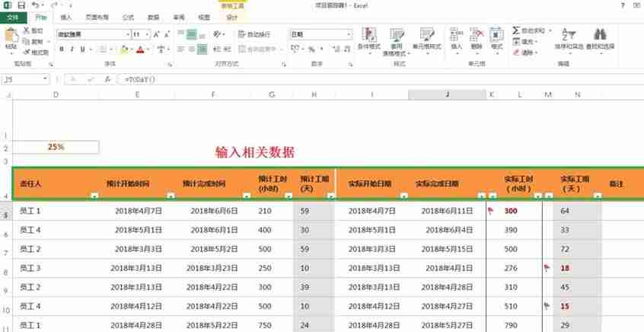Toggle bold formatting
Screen dimensions: 644x332
pos(62,49)
